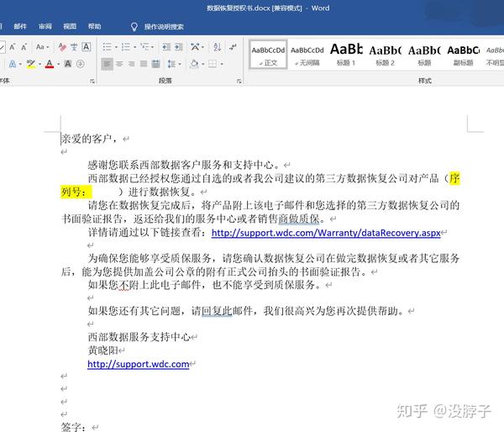504x432 pixels.
Task: Apply the 正文 style
Action: 268,55
